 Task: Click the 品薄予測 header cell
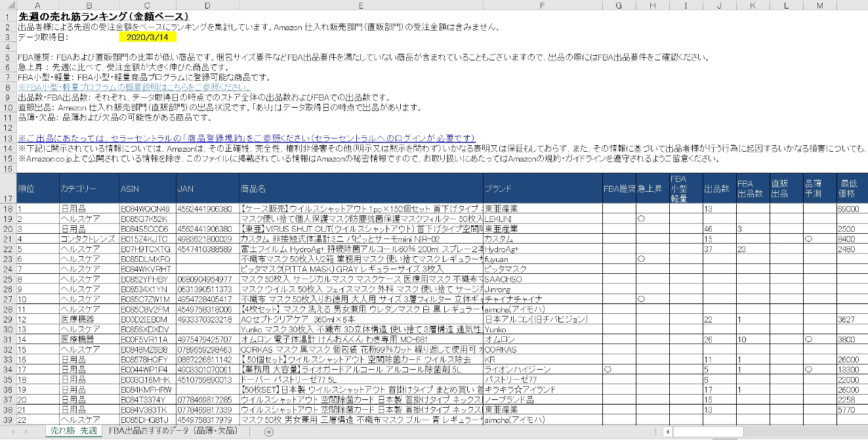pyautogui.click(x=819, y=188)
